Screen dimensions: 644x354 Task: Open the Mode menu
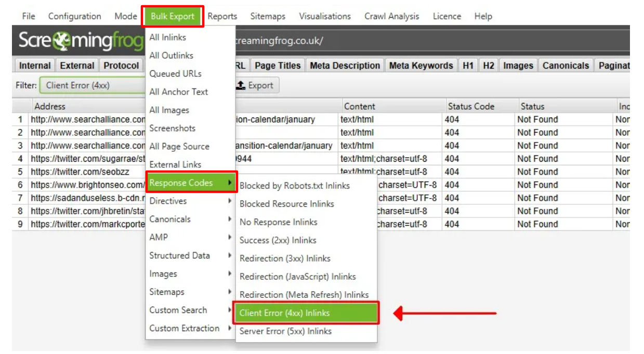point(126,16)
